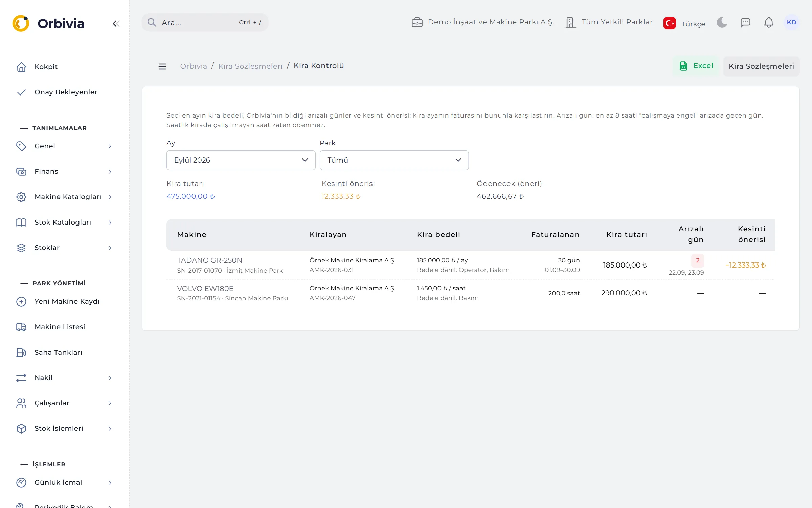Click the Makine Listesi truck icon

click(x=21, y=327)
